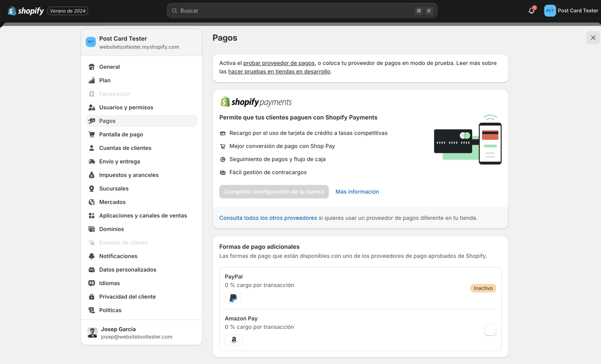Click the Dominios icon in sidebar
This screenshot has width=601, height=364.
click(91, 229)
